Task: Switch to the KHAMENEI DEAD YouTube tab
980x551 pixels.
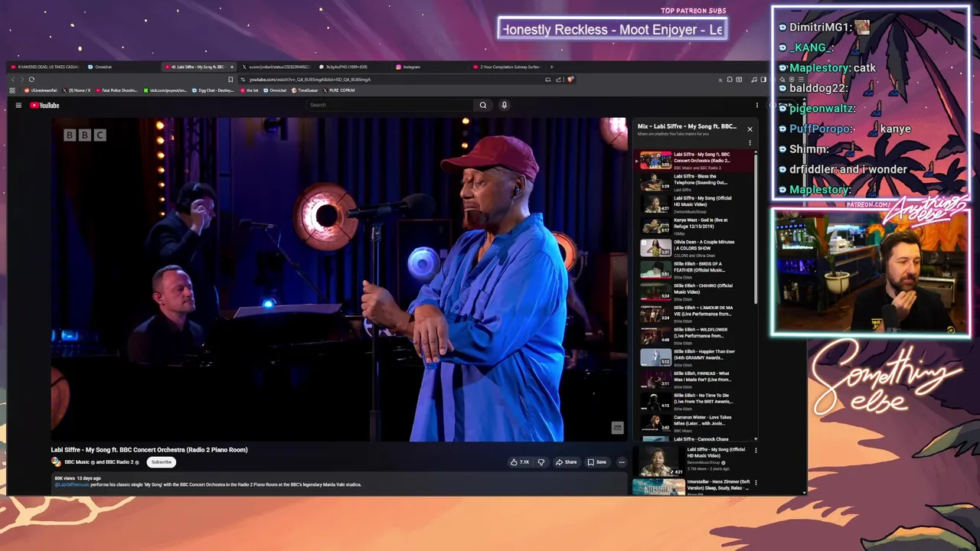Action: coord(44,67)
